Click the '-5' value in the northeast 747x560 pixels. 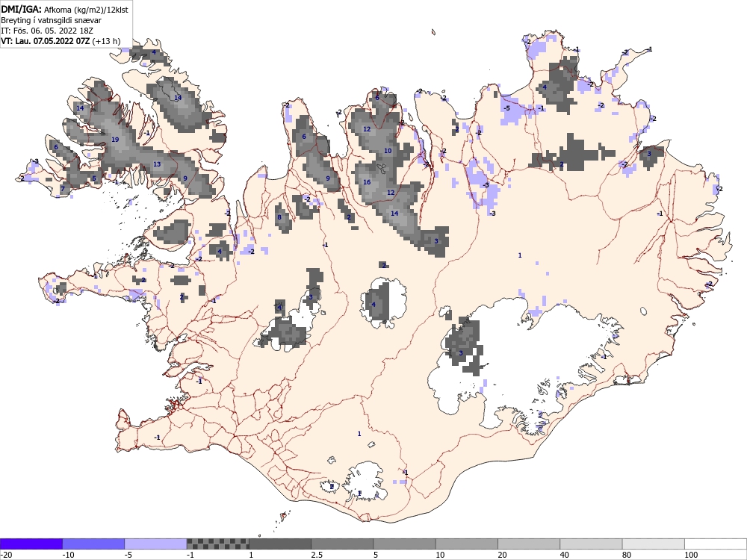(x=506, y=108)
